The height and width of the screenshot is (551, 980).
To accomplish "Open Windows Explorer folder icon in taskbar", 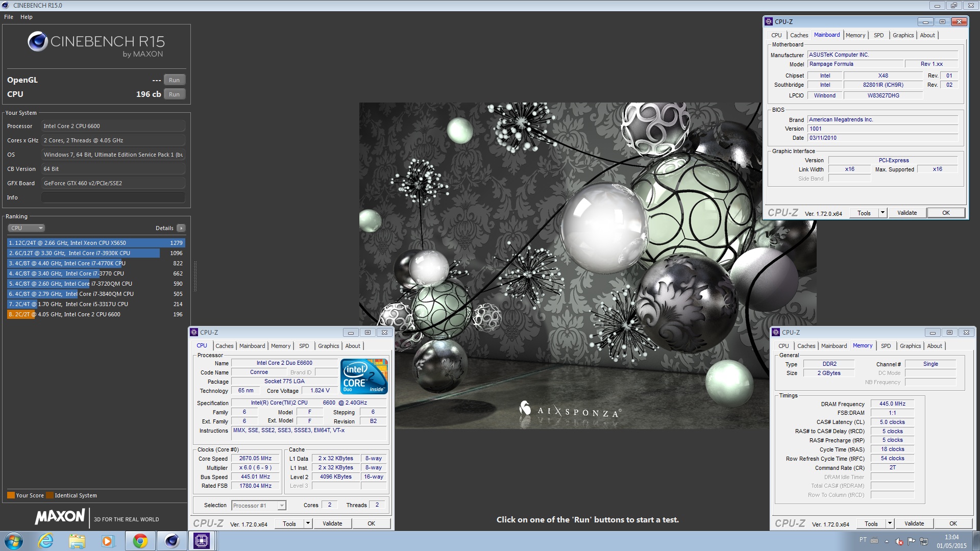I will [x=77, y=541].
